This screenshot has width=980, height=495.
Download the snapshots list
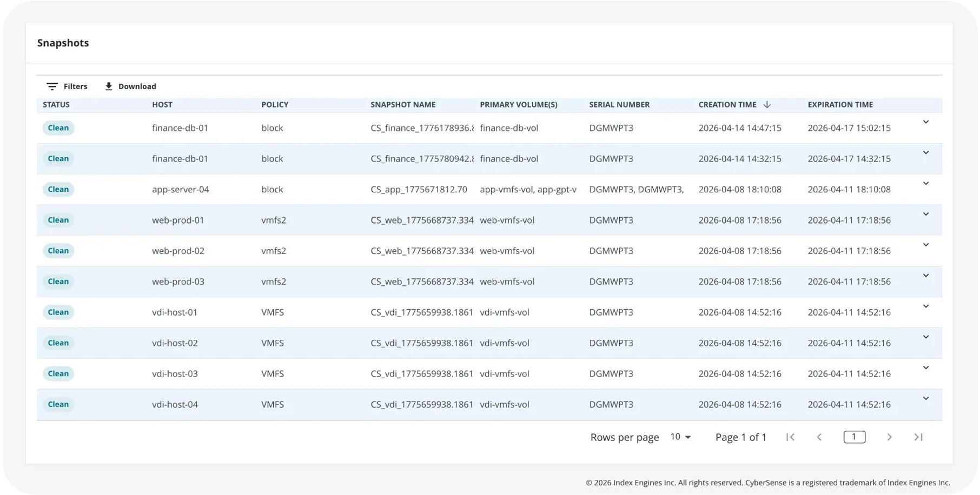coord(130,86)
